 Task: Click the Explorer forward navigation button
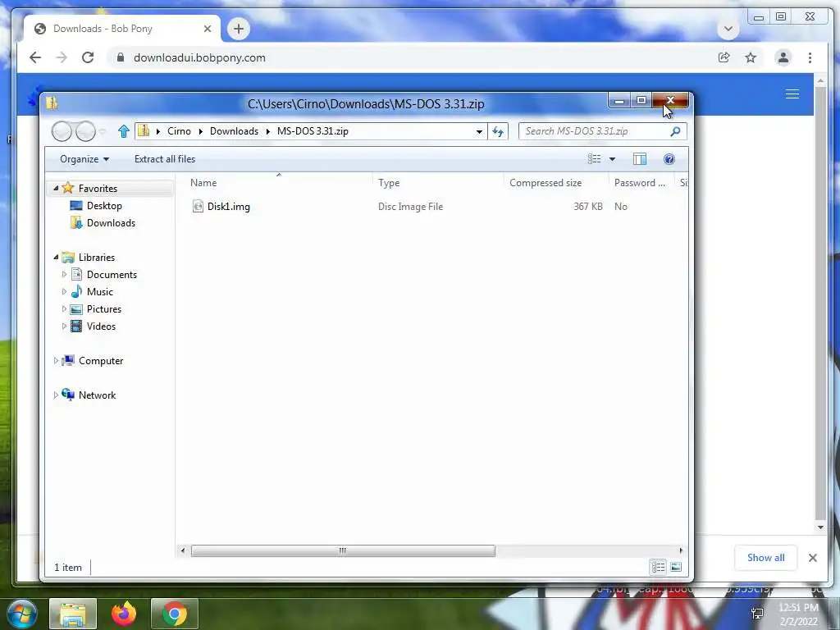coord(85,131)
